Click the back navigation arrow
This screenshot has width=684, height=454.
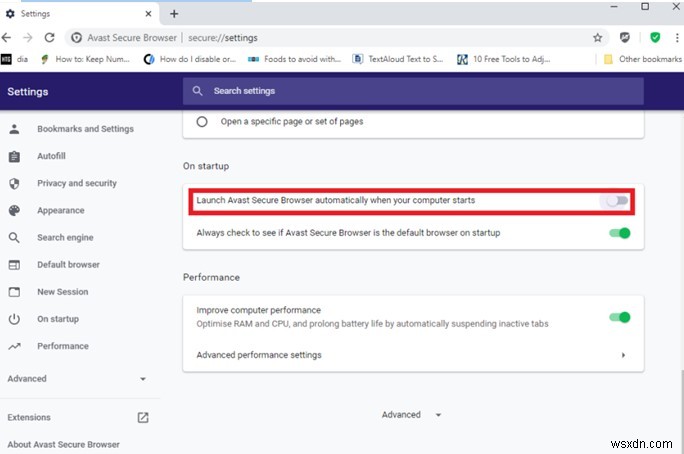tap(7, 38)
